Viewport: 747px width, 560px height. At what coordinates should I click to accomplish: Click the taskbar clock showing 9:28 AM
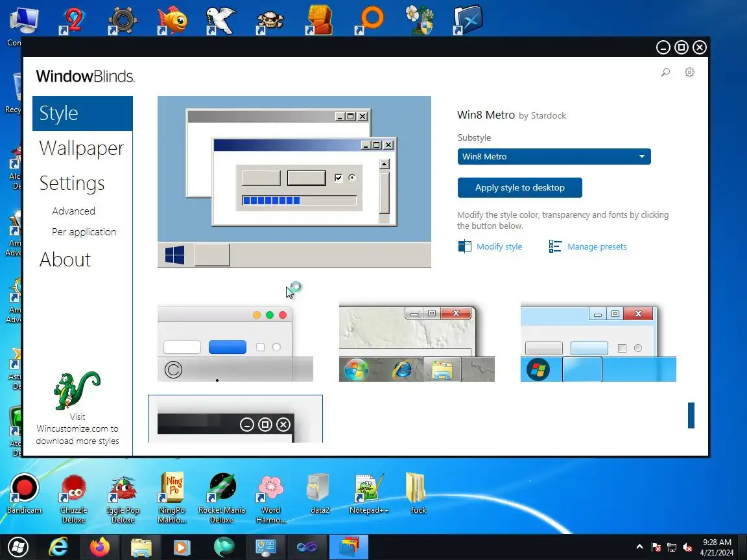click(x=717, y=547)
